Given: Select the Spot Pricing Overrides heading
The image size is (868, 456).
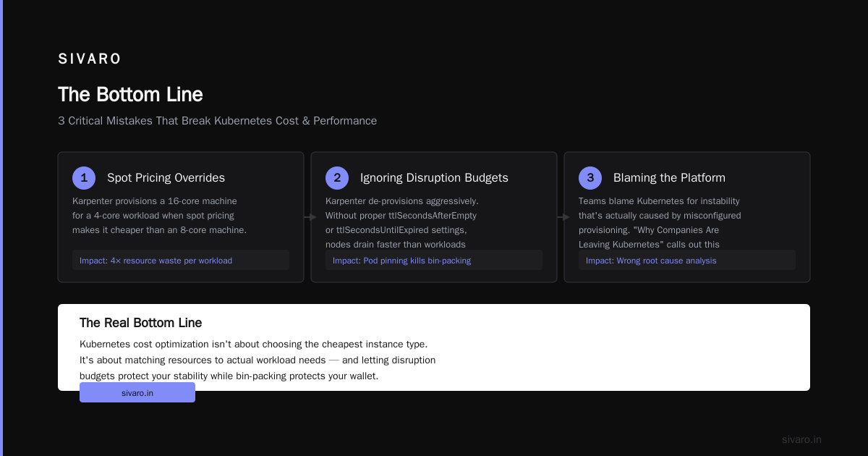Looking at the screenshot, I should [x=166, y=178].
